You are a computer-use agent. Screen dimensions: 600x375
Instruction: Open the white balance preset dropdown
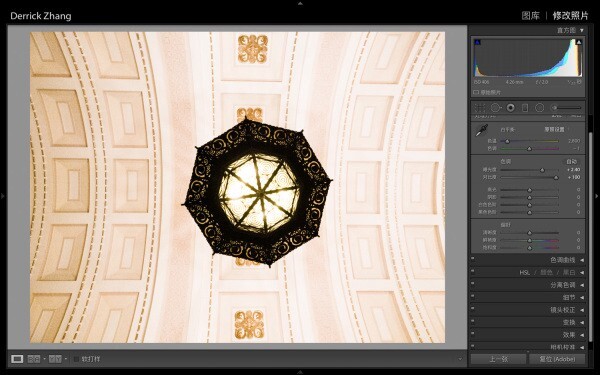tap(555, 130)
